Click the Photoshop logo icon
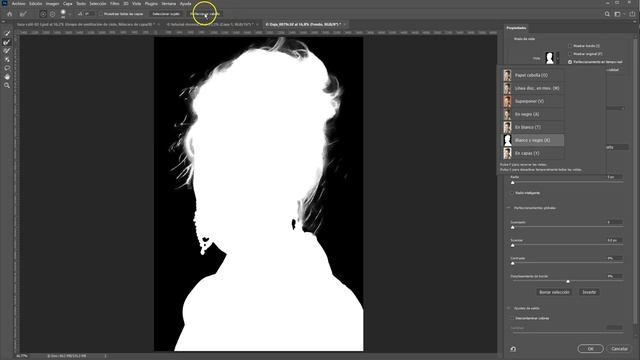Screen dimensions: 640x360 (x=4, y=3)
